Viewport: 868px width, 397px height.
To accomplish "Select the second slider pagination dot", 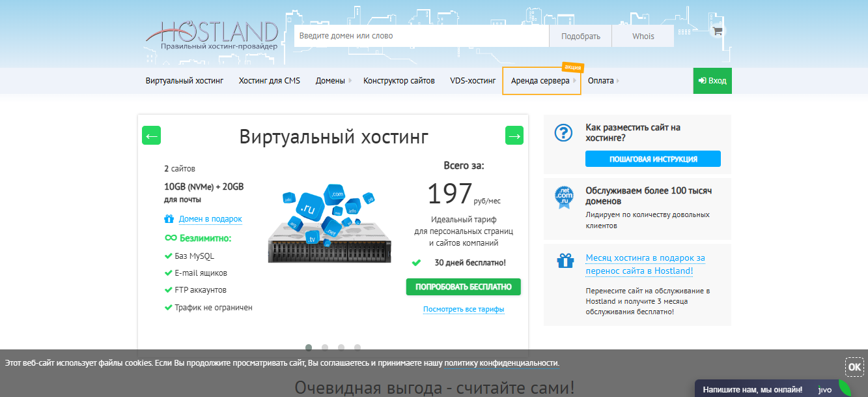I will (x=325, y=347).
